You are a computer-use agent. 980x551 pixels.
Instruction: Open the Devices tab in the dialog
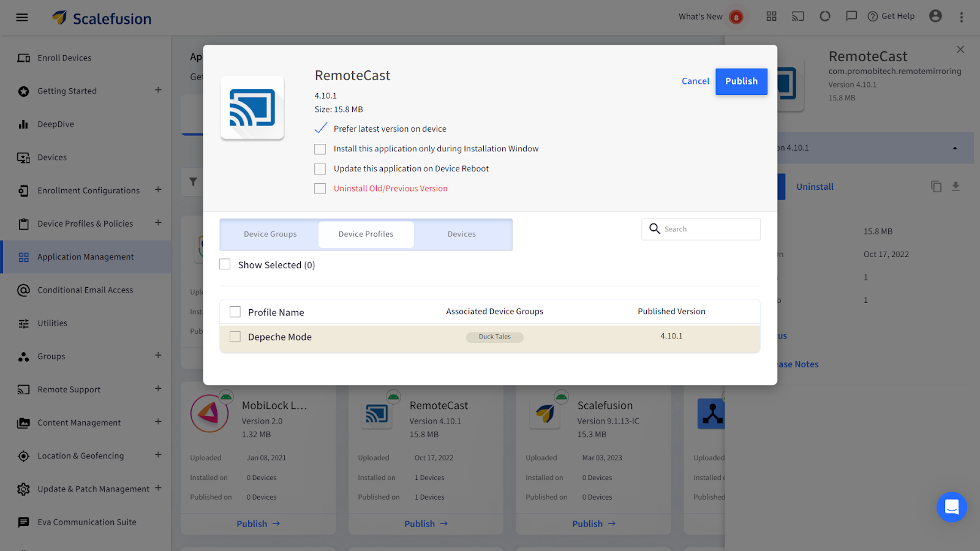(x=461, y=234)
